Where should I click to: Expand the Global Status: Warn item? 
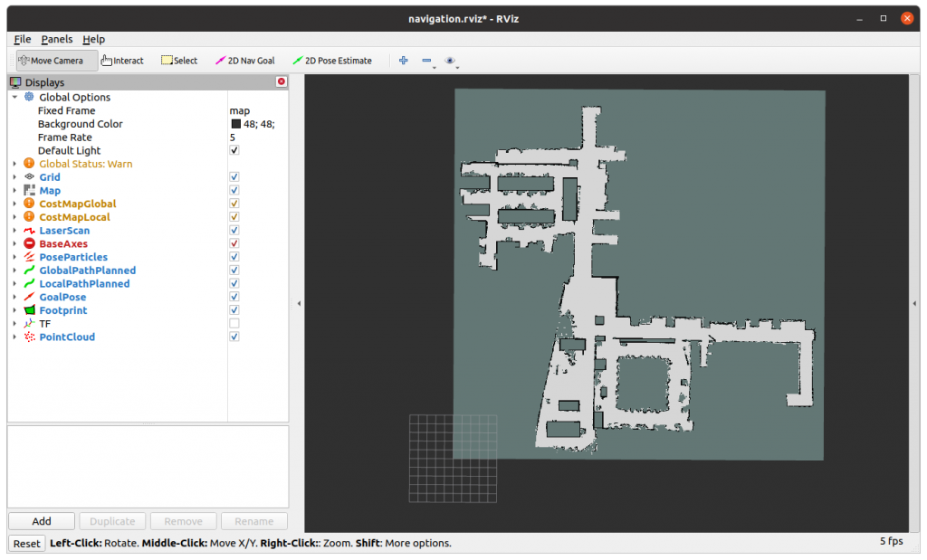(14, 164)
